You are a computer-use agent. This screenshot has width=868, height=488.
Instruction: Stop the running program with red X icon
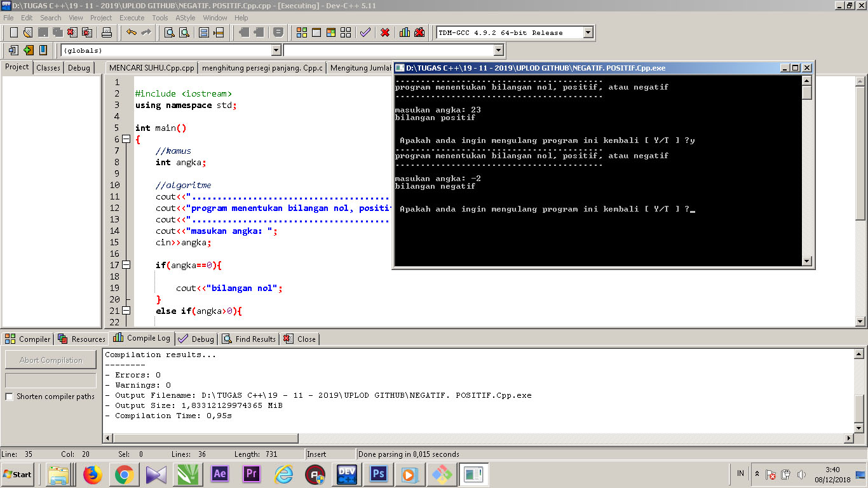pyautogui.click(x=384, y=32)
